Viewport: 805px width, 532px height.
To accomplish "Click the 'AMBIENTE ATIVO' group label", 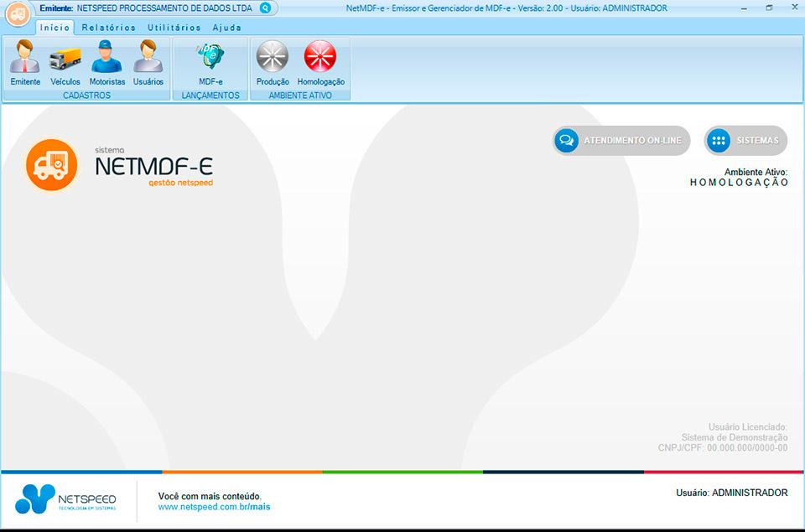I will (x=300, y=96).
